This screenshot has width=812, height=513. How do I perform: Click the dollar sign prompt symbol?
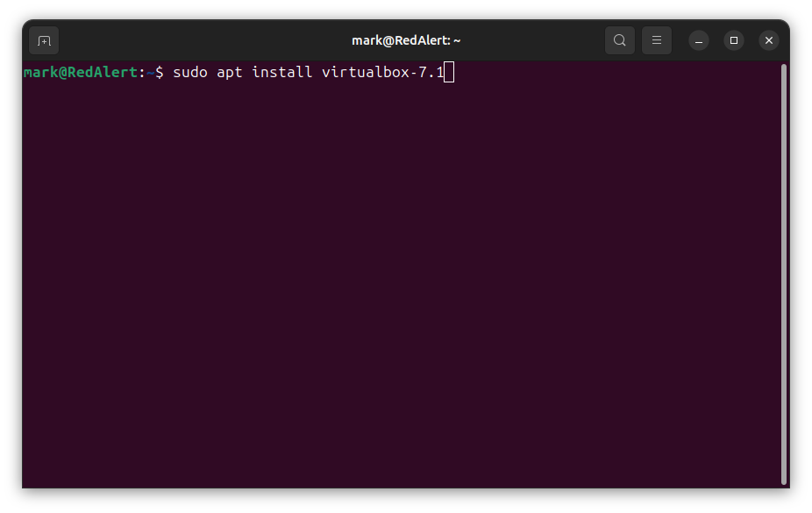tap(160, 73)
